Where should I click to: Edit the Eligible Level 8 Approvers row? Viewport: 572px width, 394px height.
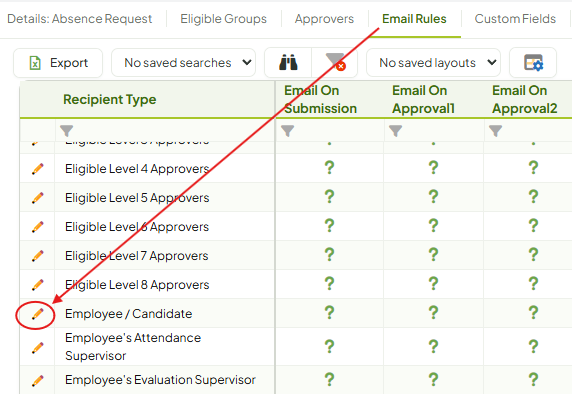pyautogui.click(x=38, y=285)
